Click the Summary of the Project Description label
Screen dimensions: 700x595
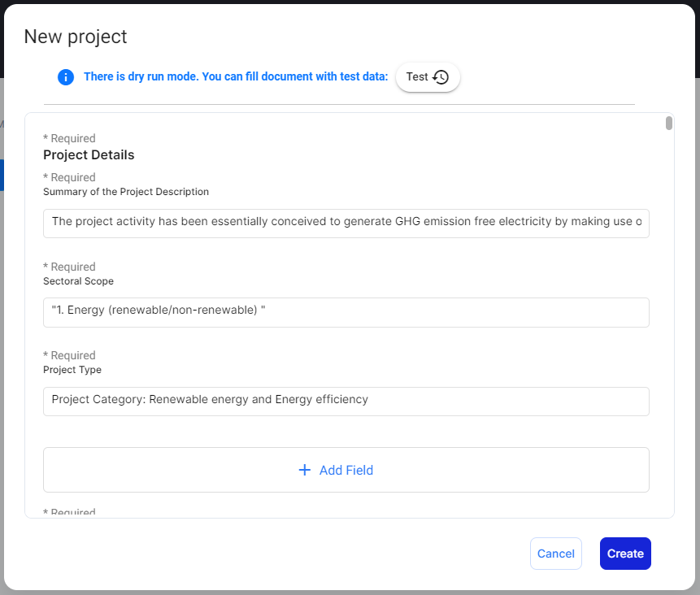(126, 192)
